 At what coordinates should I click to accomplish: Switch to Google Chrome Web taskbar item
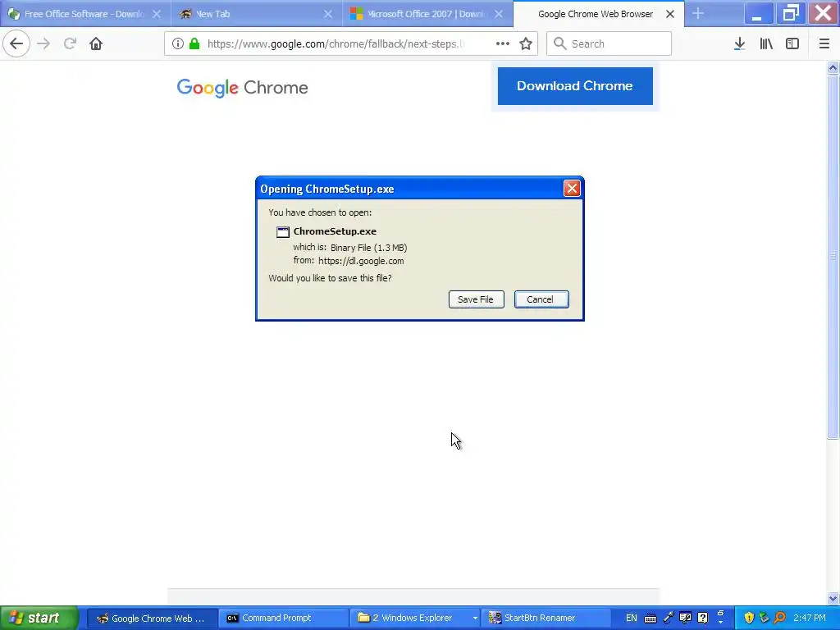pyautogui.click(x=152, y=619)
